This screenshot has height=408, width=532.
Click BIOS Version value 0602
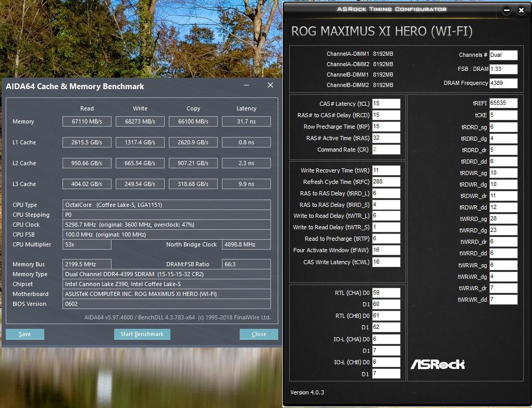(x=167, y=304)
